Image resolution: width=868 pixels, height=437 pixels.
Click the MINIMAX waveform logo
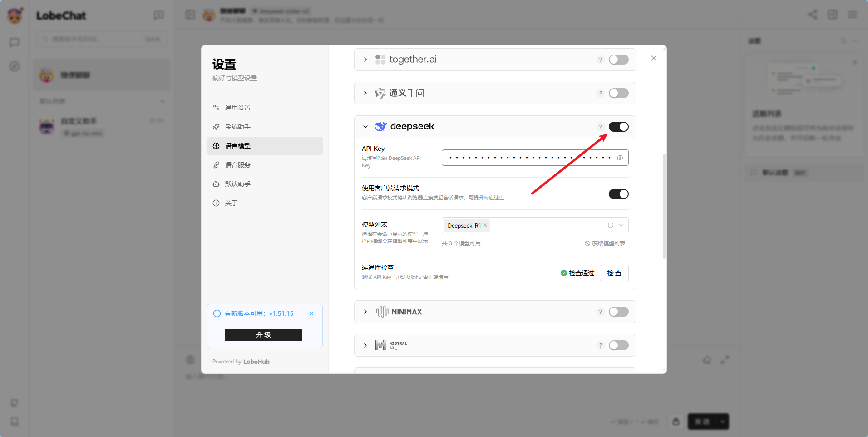click(382, 312)
